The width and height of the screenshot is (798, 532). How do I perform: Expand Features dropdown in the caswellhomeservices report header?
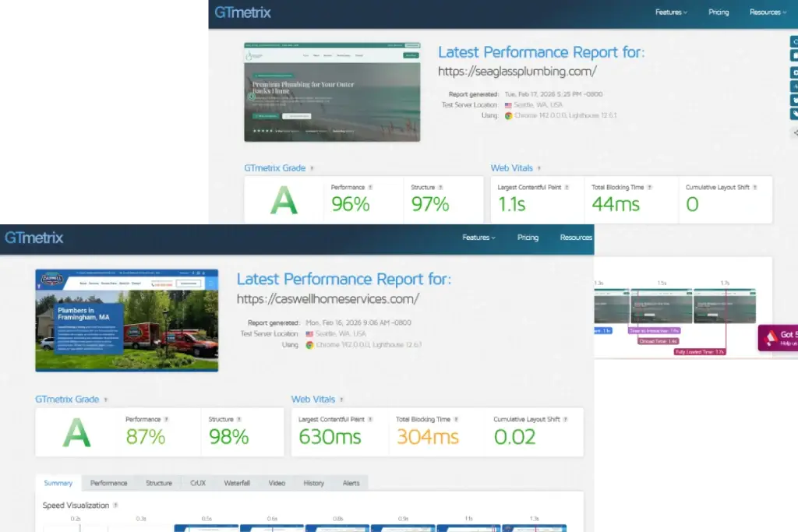pyautogui.click(x=478, y=238)
